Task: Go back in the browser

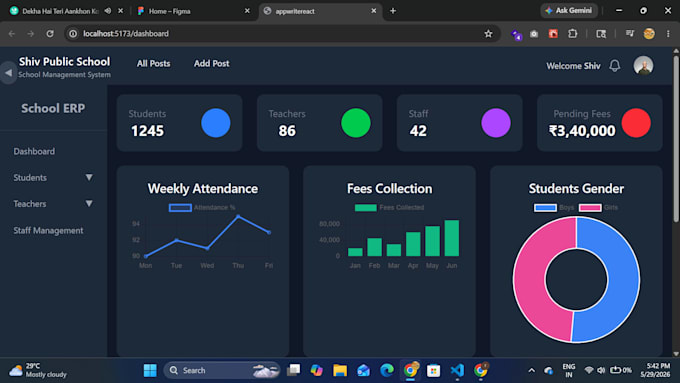Action: click(x=12, y=33)
